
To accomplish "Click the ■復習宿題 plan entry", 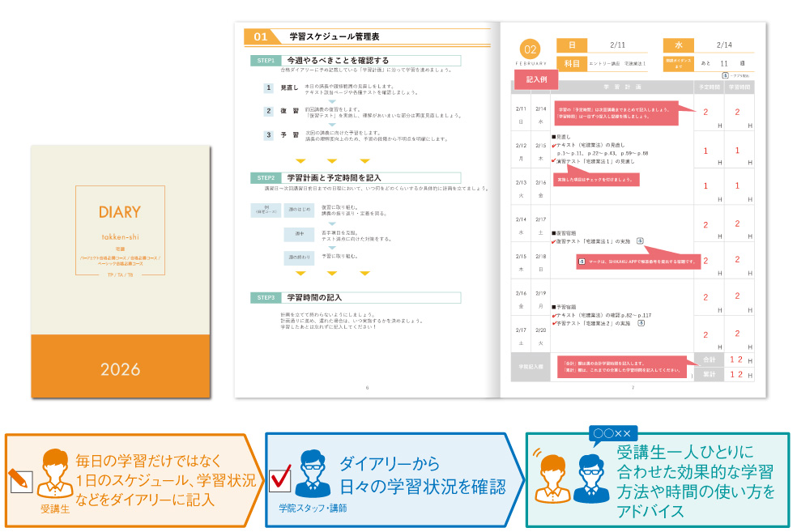I will tap(565, 234).
